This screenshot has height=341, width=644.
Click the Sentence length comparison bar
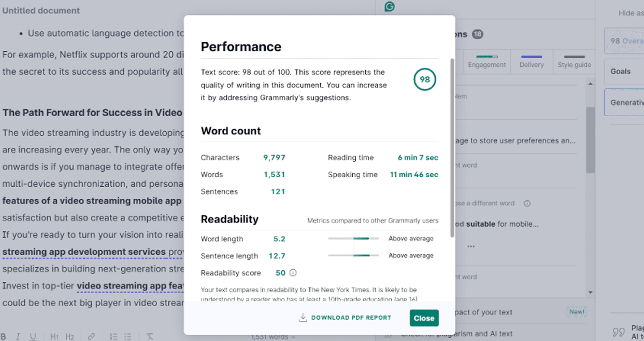[353, 256]
